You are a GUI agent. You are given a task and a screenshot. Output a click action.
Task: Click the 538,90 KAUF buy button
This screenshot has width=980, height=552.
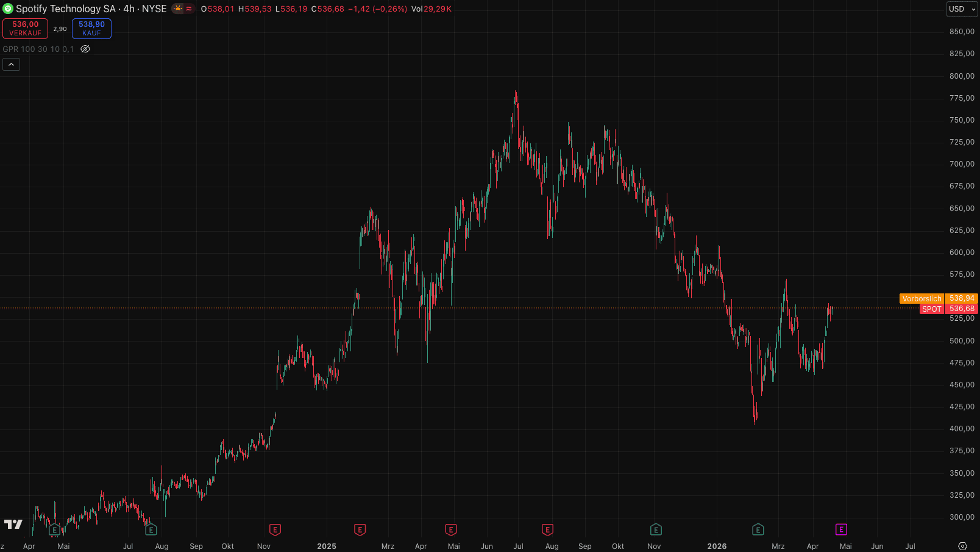pyautogui.click(x=91, y=29)
